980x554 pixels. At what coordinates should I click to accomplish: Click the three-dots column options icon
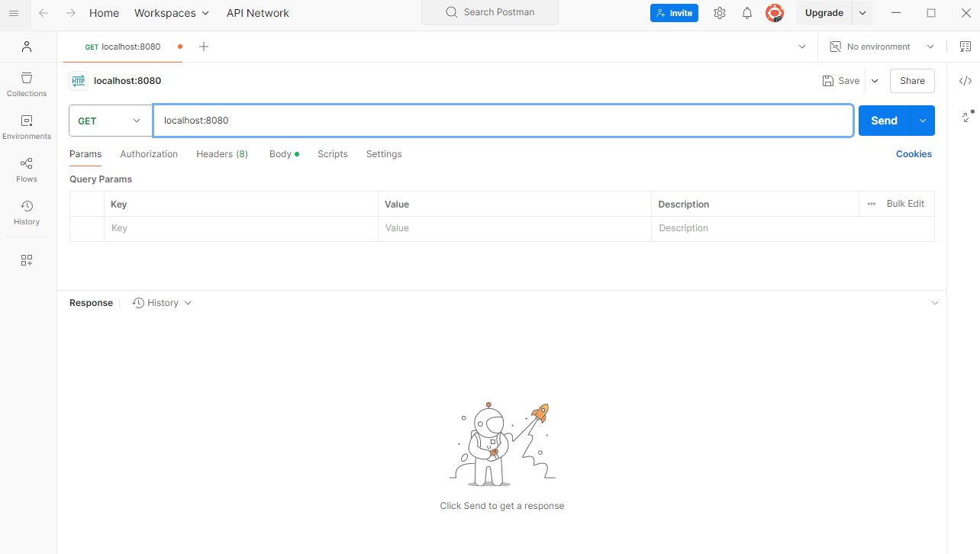tap(872, 204)
